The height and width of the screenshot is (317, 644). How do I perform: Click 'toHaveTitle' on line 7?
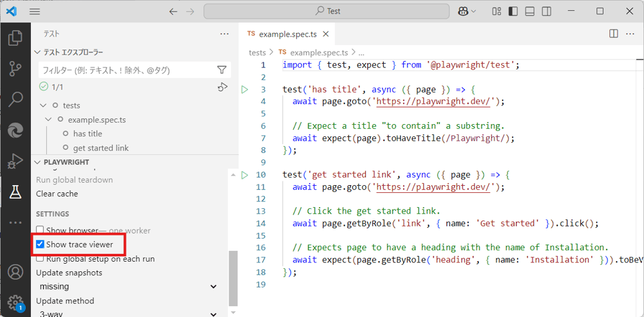(x=413, y=138)
